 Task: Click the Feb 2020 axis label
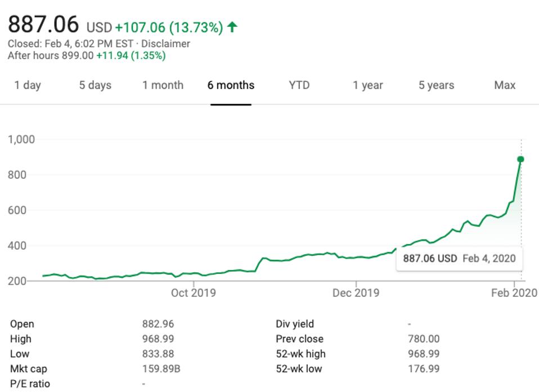click(x=514, y=293)
